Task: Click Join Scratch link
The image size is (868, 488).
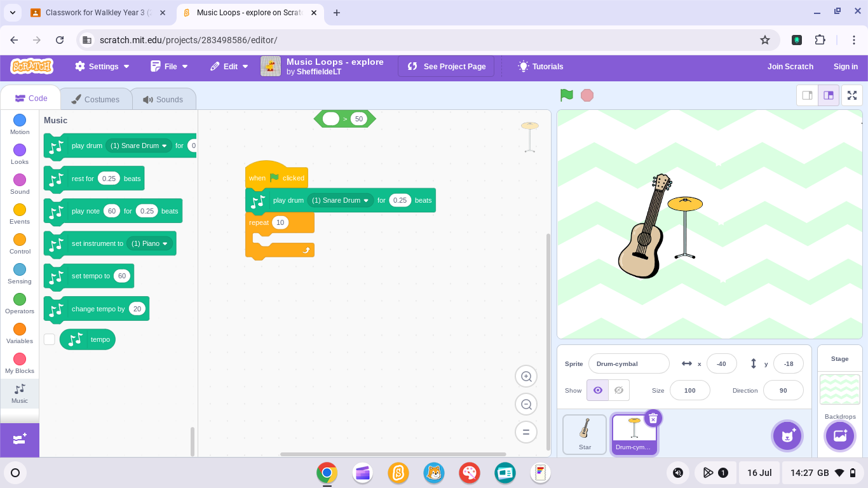Action: [x=790, y=66]
